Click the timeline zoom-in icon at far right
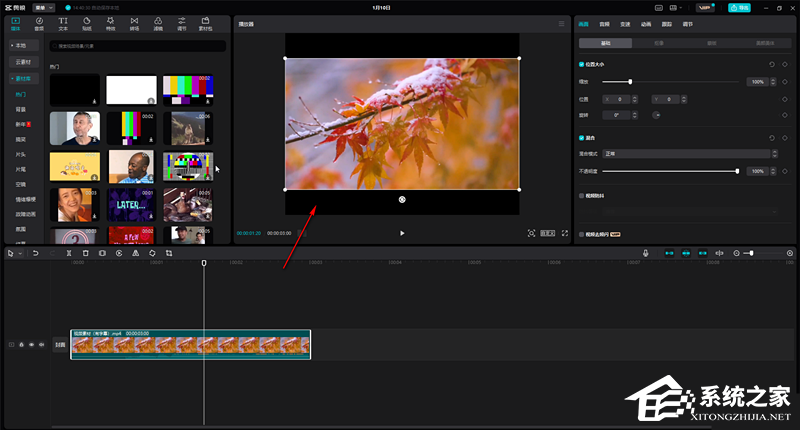800x430 pixels. (x=790, y=253)
